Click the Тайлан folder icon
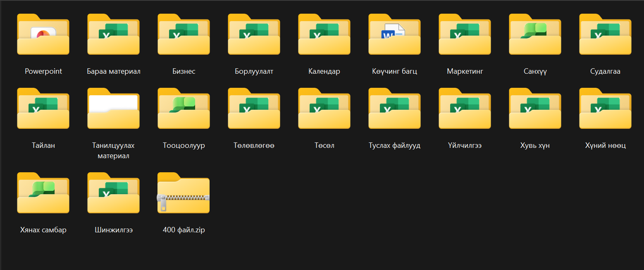The width and height of the screenshot is (644, 270). [x=43, y=109]
